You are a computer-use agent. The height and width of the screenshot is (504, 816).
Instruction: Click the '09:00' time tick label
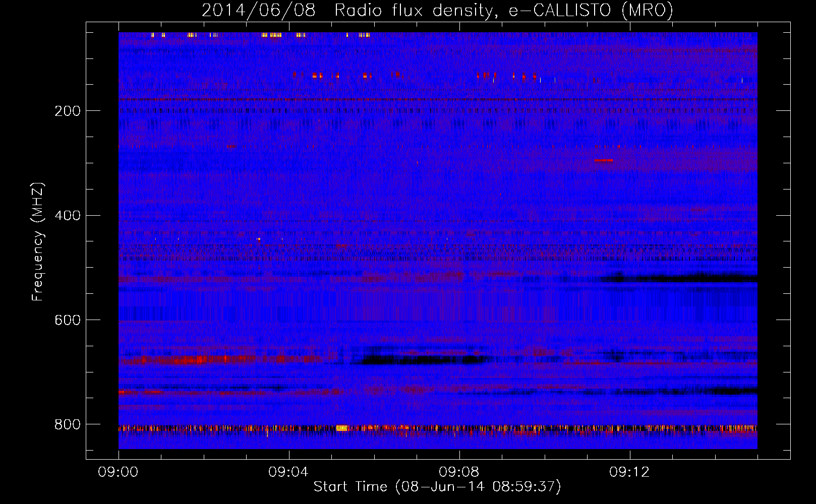pos(119,472)
